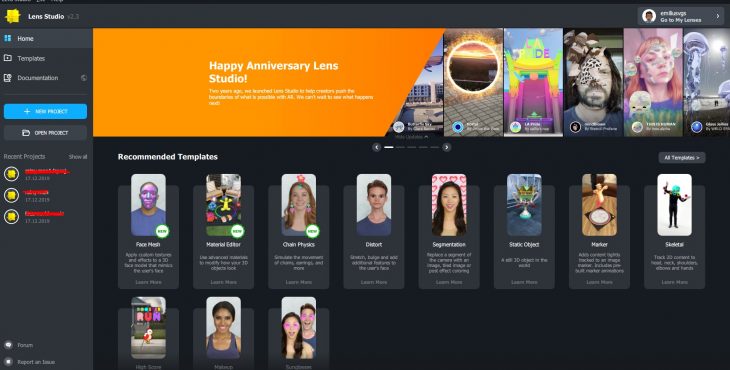Screen dimensions: 730x370
Task: Open the Portal fire-ring lens preview
Action: [473, 82]
